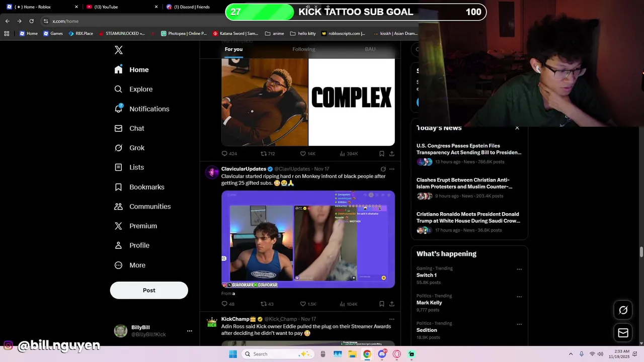
Task: Open the Clavicular stream video thumbnail
Action: (x=308, y=239)
